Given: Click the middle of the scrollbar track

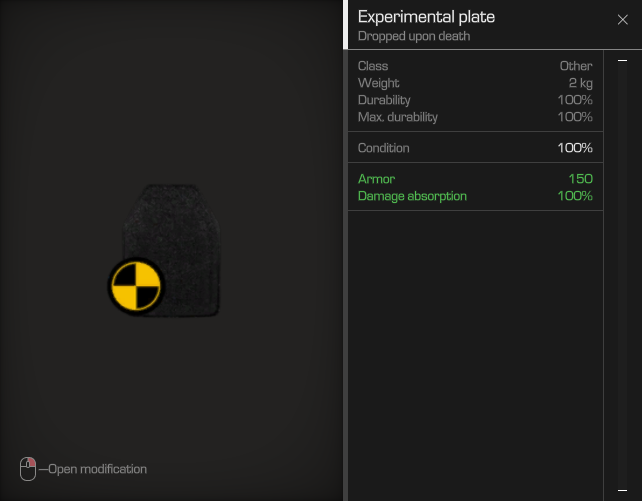Looking at the screenshot, I should (x=623, y=275).
